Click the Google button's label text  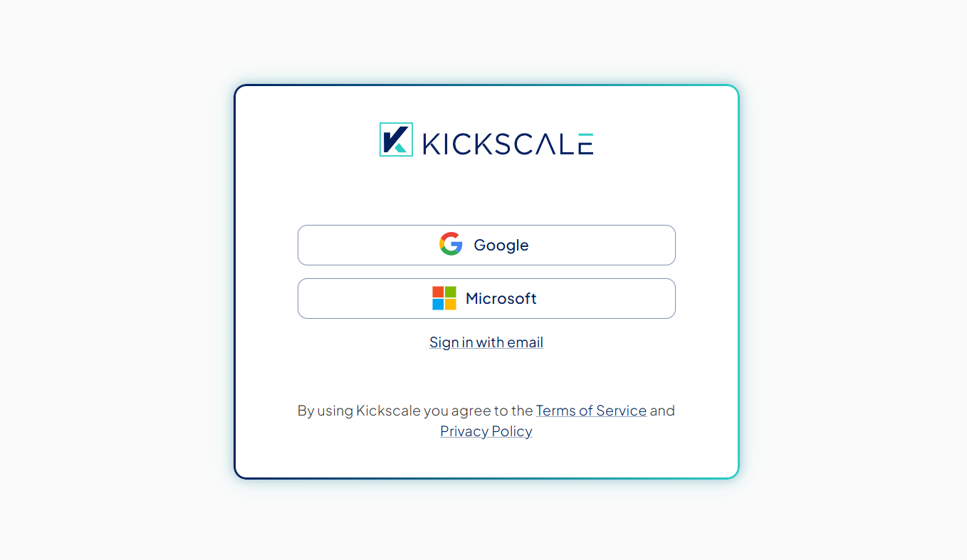tap(501, 245)
